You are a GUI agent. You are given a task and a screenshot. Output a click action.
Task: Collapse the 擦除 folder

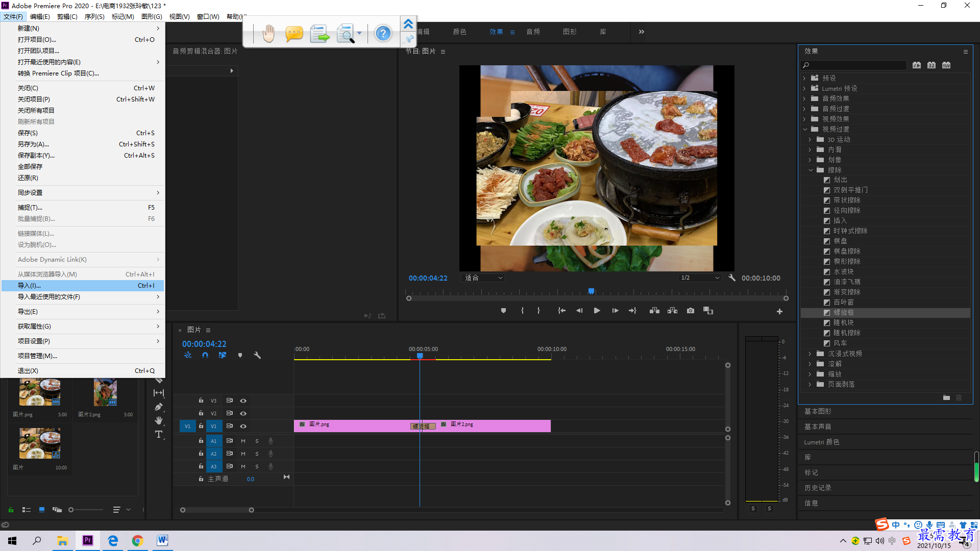pyautogui.click(x=811, y=170)
